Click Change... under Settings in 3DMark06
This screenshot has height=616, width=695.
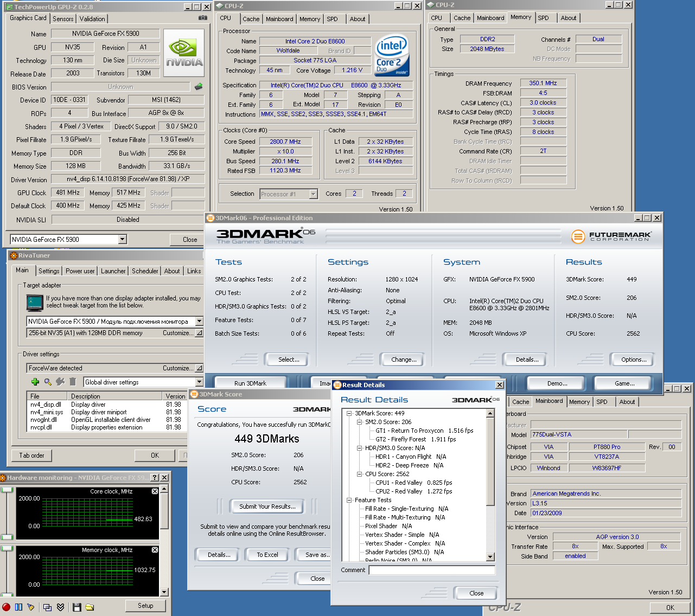tap(404, 360)
